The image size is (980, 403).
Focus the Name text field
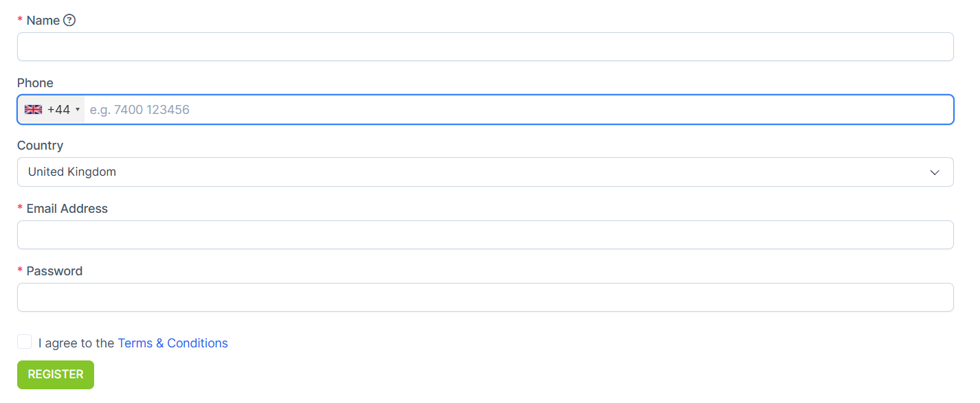coord(485,47)
